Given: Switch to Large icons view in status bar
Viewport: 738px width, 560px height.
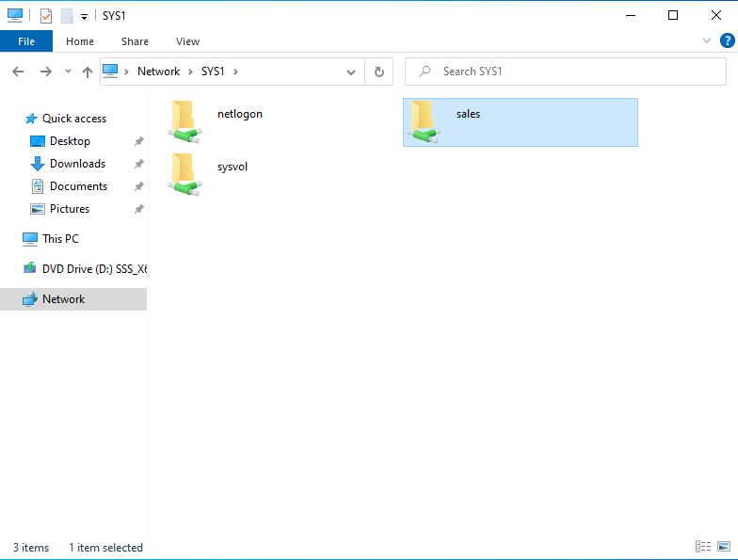Looking at the screenshot, I should pos(724,546).
